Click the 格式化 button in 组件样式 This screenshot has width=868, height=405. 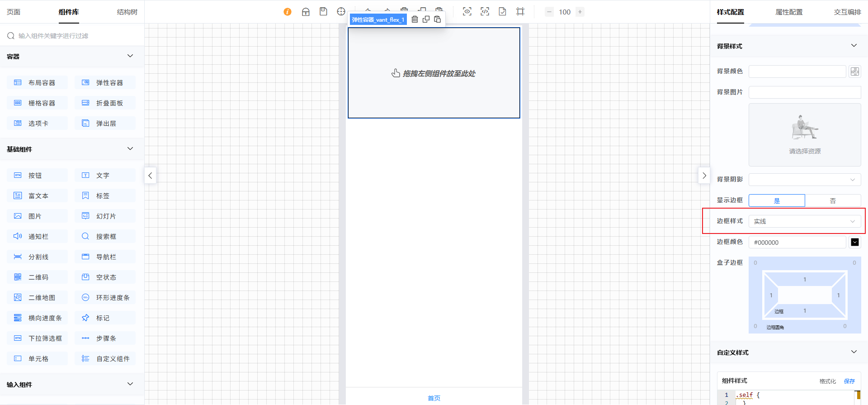click(x=827, y=381)
